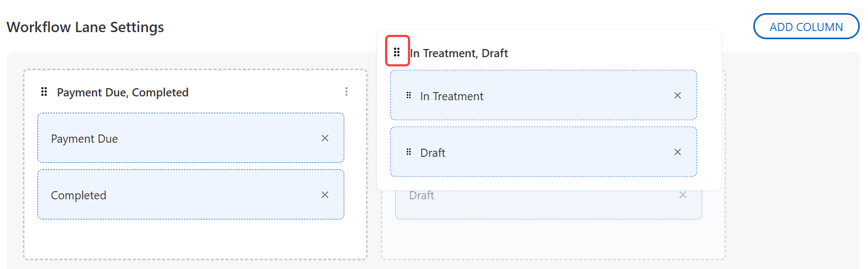The width and height of the screenshot is (868, 269).
Task: Click the In Treatment status drag handle
Action: (409, 95)
